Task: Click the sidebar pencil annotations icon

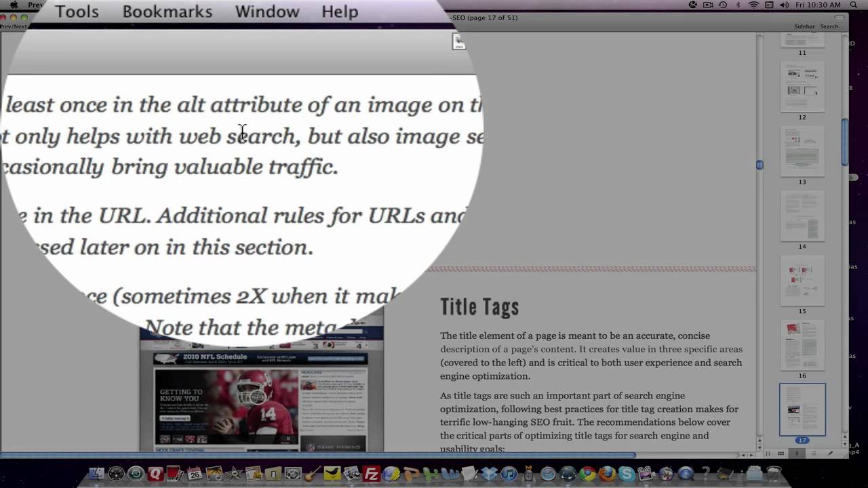Action: coord(830,453)
